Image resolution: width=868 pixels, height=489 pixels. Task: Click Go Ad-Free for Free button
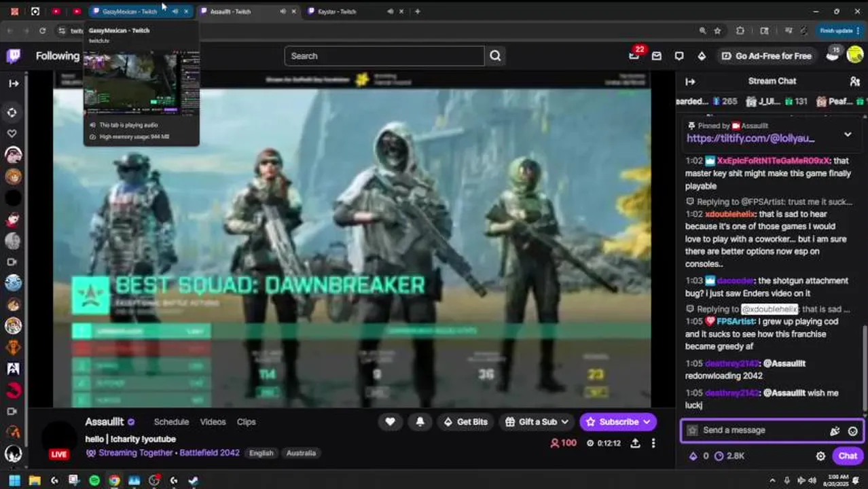(x=767, y=56)
